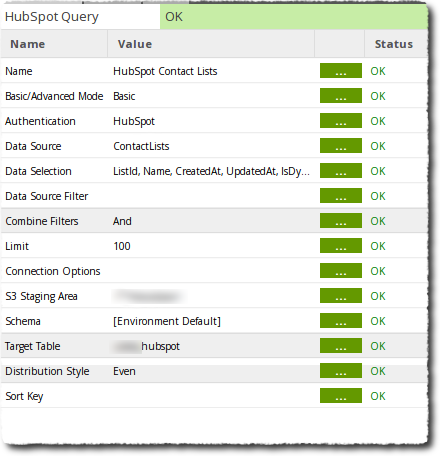The width and height of the screenshot is (440, 456).
Task: Open Authentication property editor ellipsis button
Action: [341, 121]
